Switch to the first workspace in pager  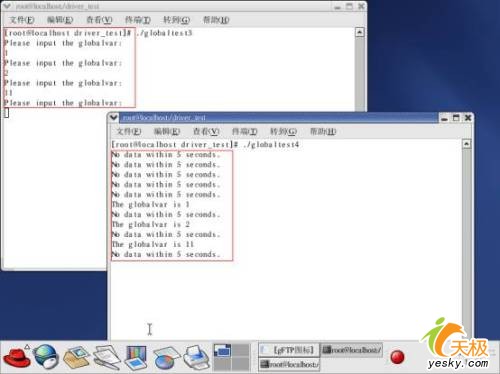pyautogui.click(x=222, y=350)
